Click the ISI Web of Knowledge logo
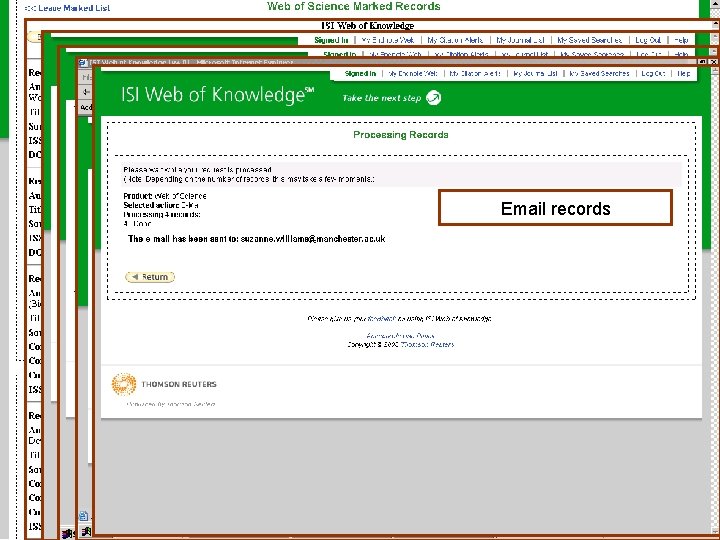 coord(218,95)
